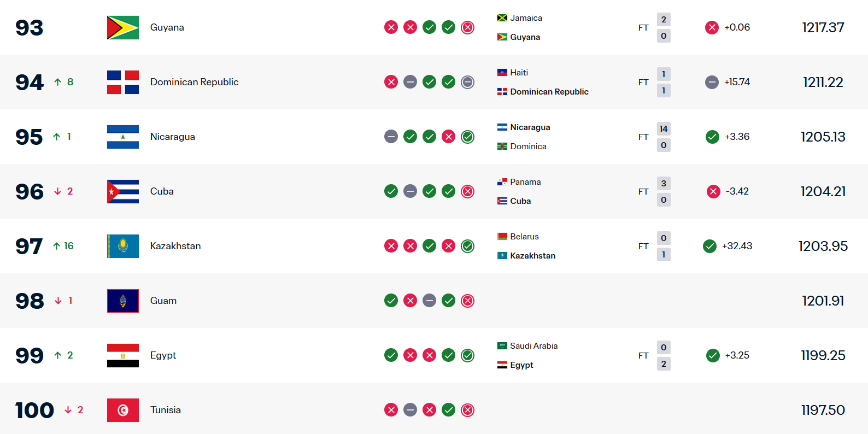Click the Cuba flag next to rank 96

[122, 191]
